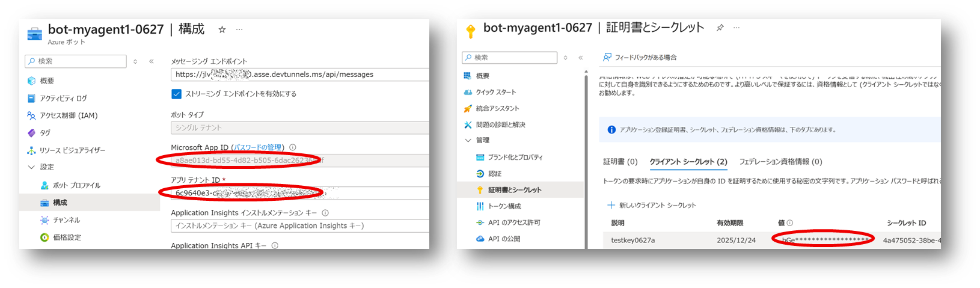
Task: Click the sidebar scrollbar in app registration
Action: coord(586,159)
